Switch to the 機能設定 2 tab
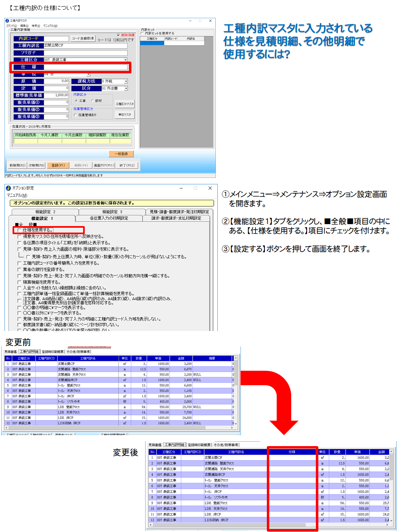The width and height of the screenshot is (397, 532). pyautogui.click(x=45, y=212)
